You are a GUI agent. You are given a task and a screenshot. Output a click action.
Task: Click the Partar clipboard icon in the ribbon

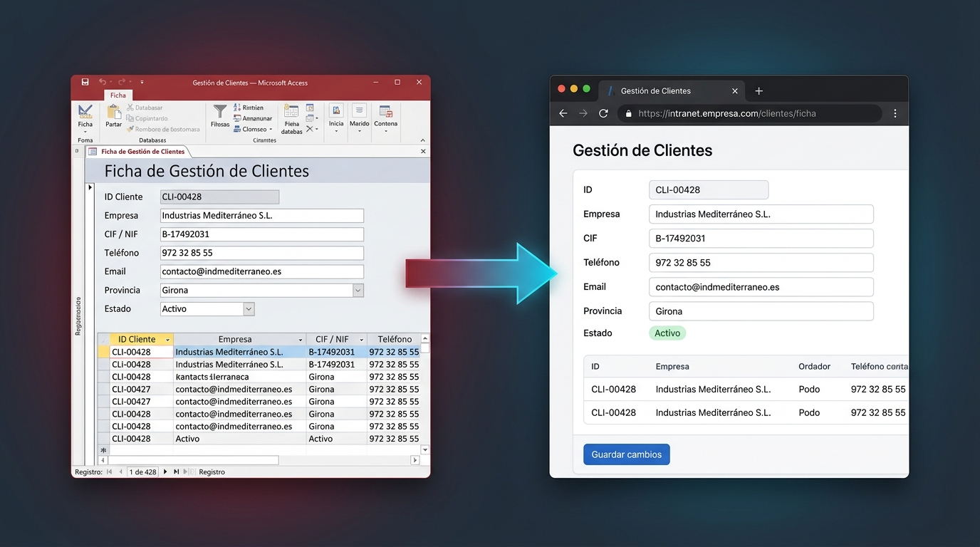pos(114,112)
